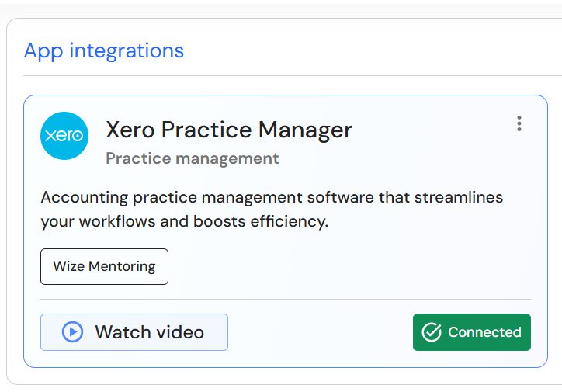Click the play icon on Watch video
Viewport: 562px width, 392px height.
click(72, 332)
